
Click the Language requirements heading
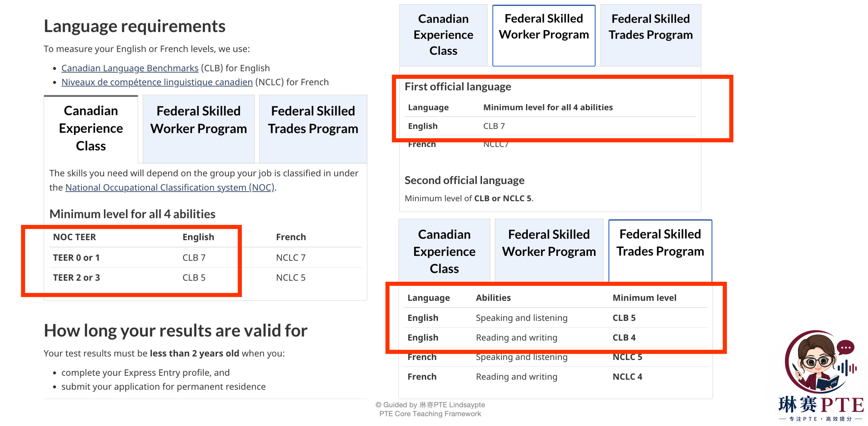click(x=135, y=26)
